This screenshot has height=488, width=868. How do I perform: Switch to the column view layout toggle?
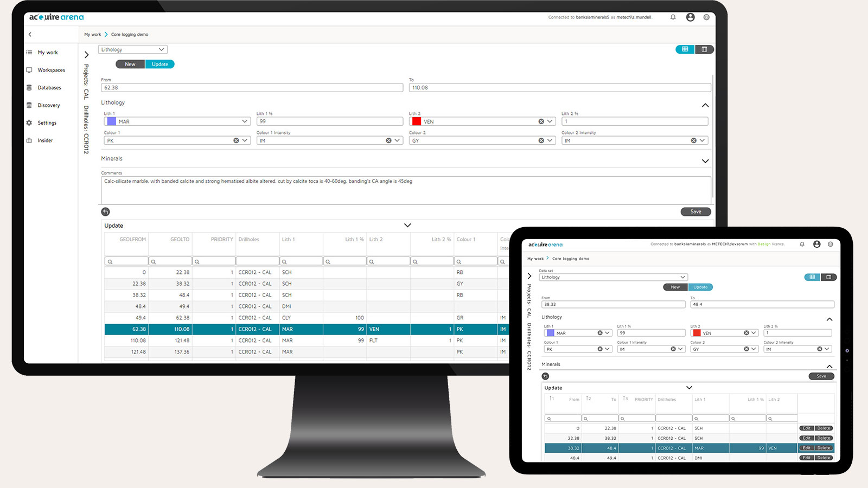click(704, 49)
